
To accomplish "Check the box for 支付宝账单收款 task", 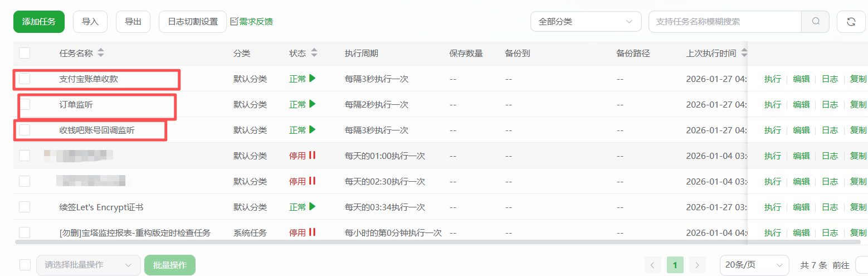I will click(25, 79).
